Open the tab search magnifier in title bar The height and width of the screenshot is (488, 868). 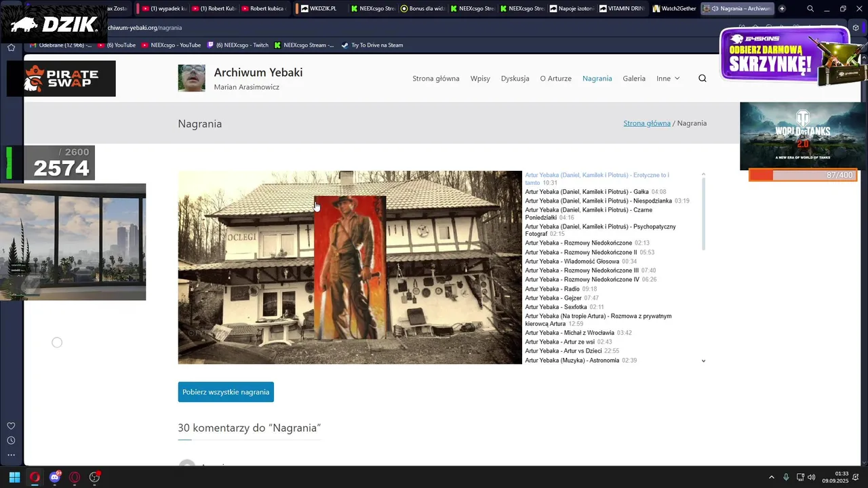click(810, 9)
